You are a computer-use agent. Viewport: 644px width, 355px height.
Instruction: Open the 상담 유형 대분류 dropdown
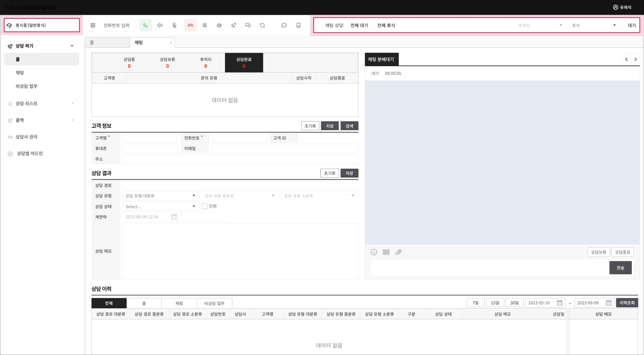pyautogui.click(x=160, y=196)
